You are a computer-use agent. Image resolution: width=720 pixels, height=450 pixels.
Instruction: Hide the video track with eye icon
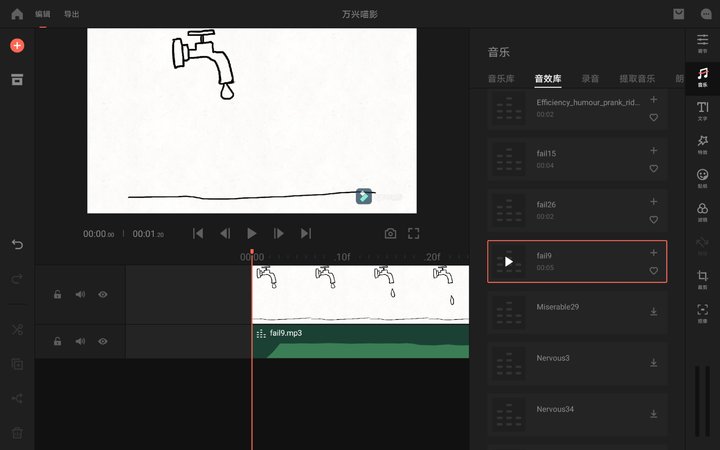103,294
